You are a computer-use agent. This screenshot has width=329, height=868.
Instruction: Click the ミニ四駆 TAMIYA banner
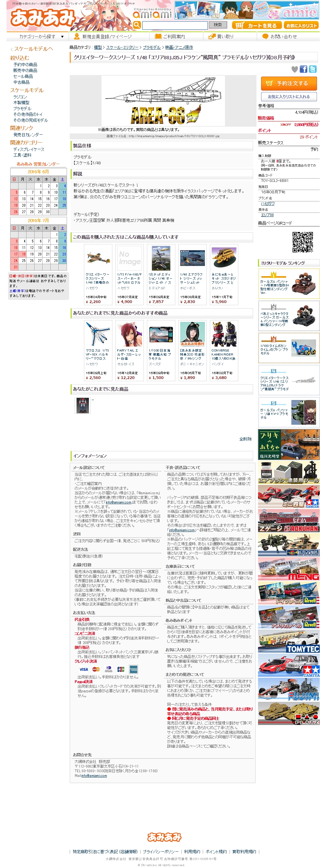(289, 497)
